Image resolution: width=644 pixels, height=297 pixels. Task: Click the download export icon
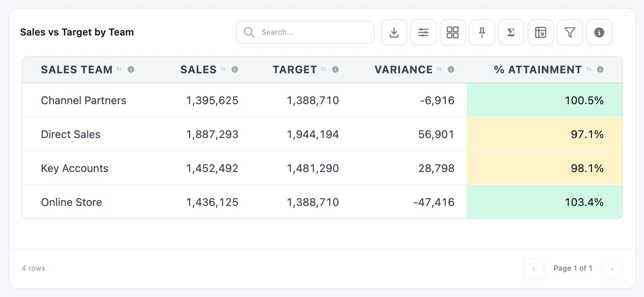(x=394, y=32)
